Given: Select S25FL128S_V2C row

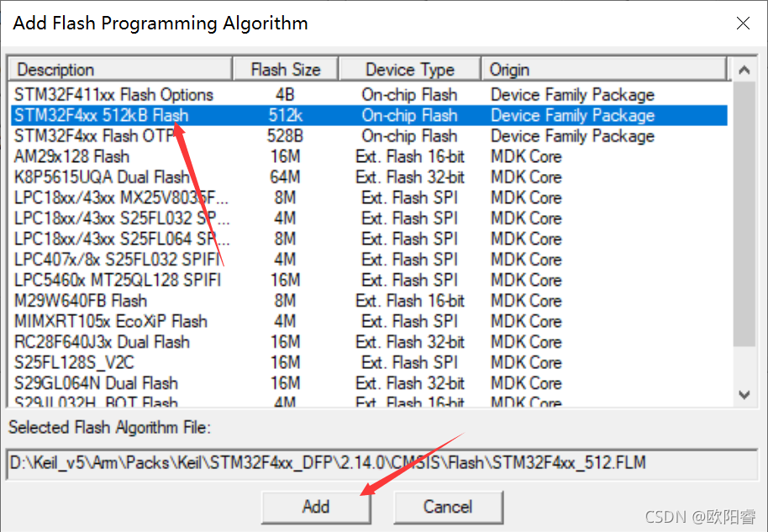Looking at the screenshot, I should pos(369,362).
